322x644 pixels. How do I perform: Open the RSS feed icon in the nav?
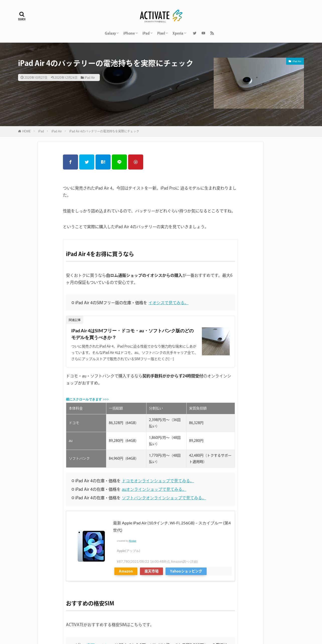[212, 33]
